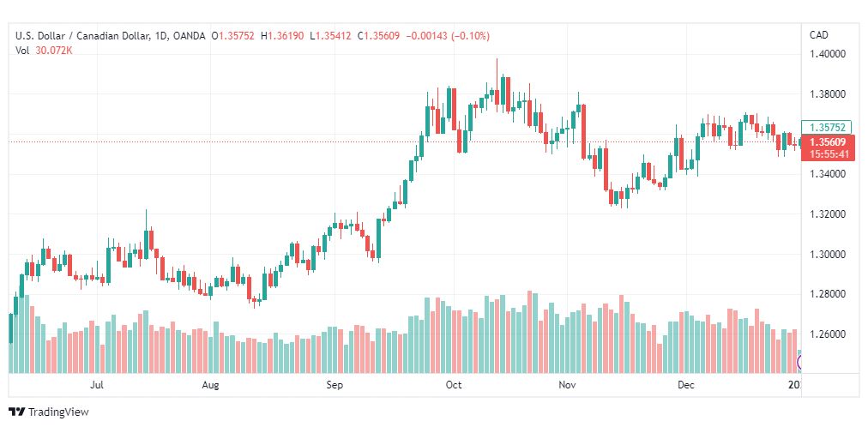Click the CAD currency label on price axis
Screen dimensions: 868x427
tap(819, 35)
